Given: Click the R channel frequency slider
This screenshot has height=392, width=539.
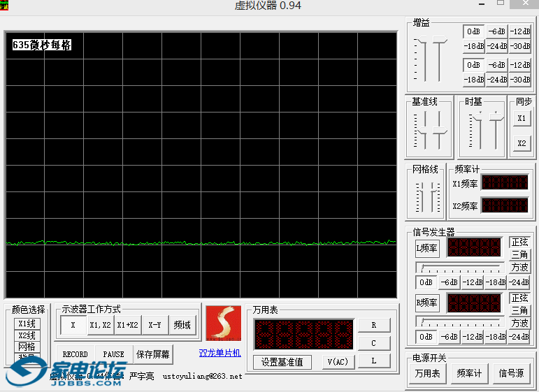Looking at the screenshot, I should click(460, 322).
